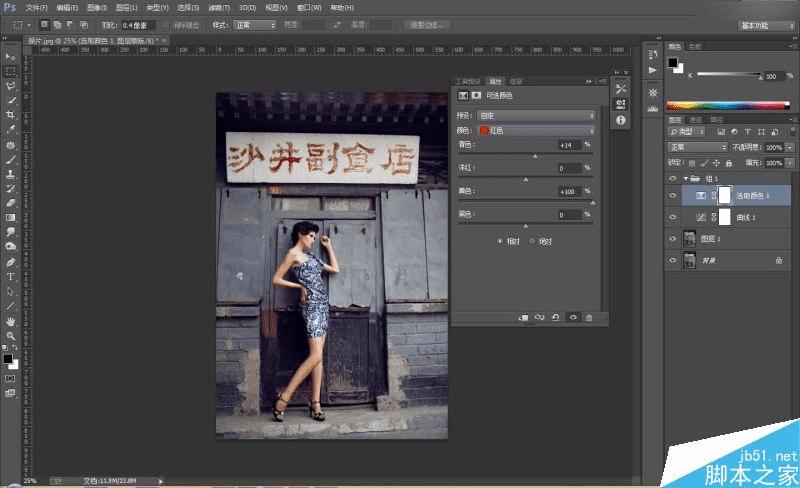The image size is (800, 488).
Task: Select the Crop tool in the toolbar
Action: [x=11, y=115]
